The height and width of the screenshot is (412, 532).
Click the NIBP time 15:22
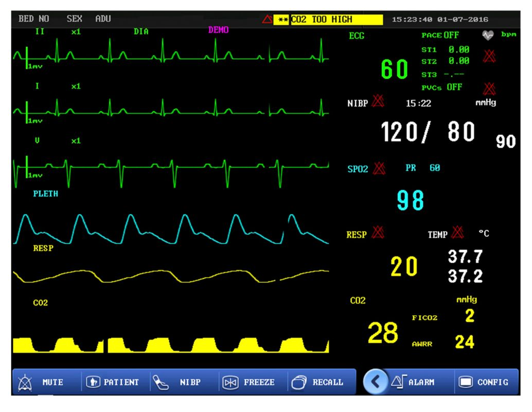pos(418,103)
